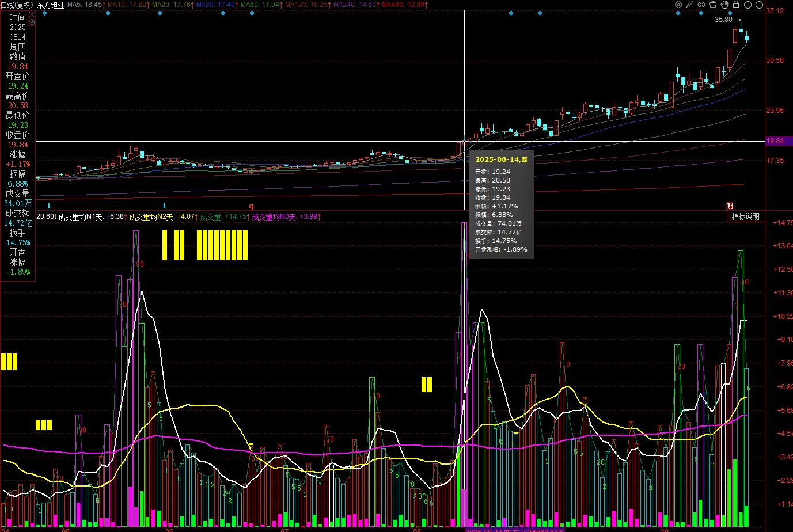Activate the hand pan tool
This screenshot has height=532, width=793.
[x=724, y=5]
